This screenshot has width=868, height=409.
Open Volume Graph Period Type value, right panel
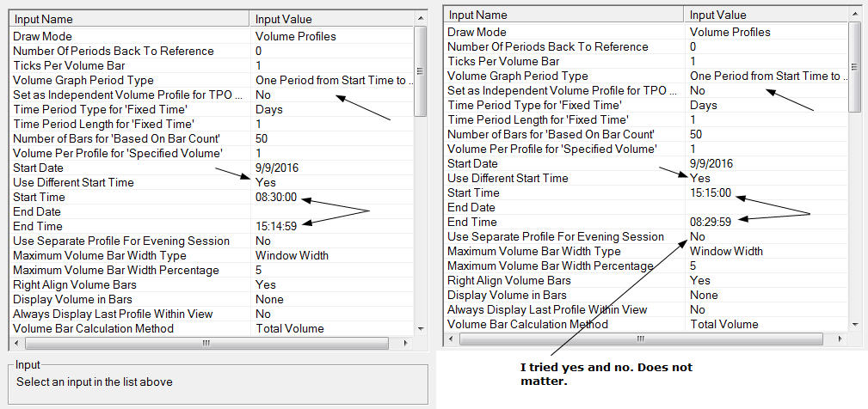(768, 76)
